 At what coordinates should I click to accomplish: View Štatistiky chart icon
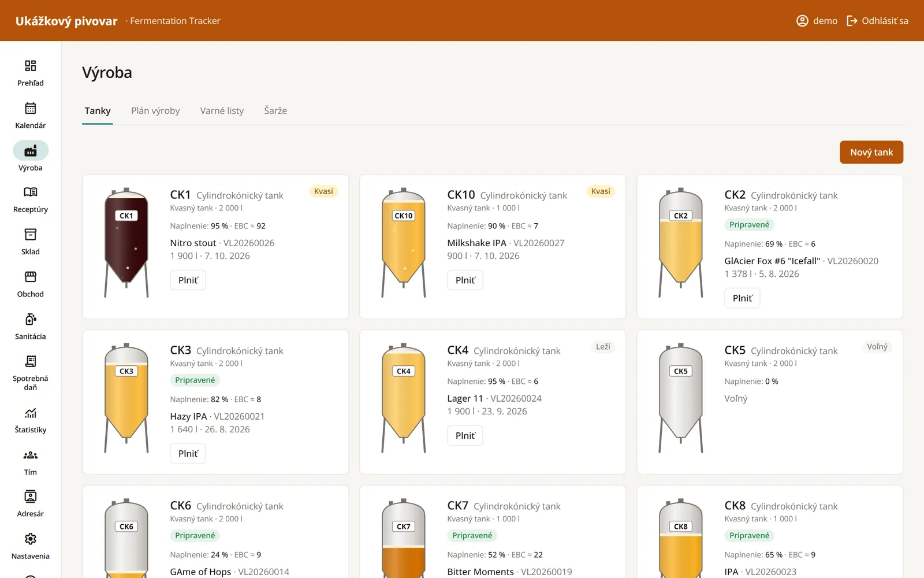(x=31, y=413)
